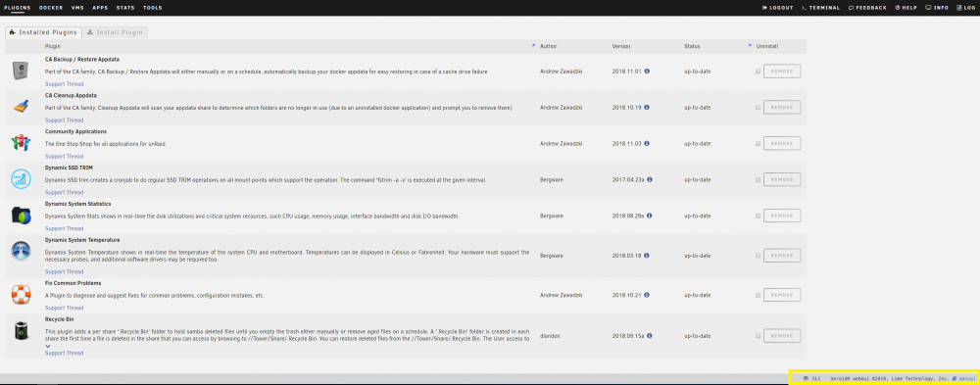Viewport: 980px width, 385px height.
Task: Click Remove for CA Backup / Restore Appdata
Action: (x=782, y=72)
